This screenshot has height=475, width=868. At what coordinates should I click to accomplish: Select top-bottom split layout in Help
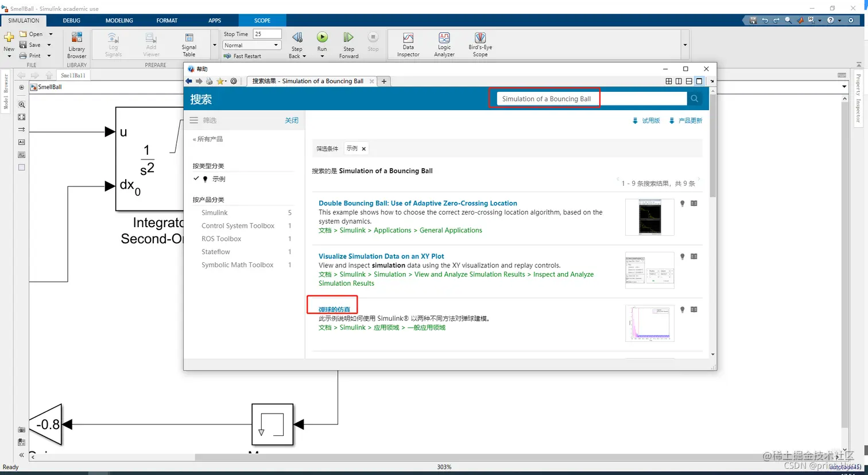[x=689, y=81]
